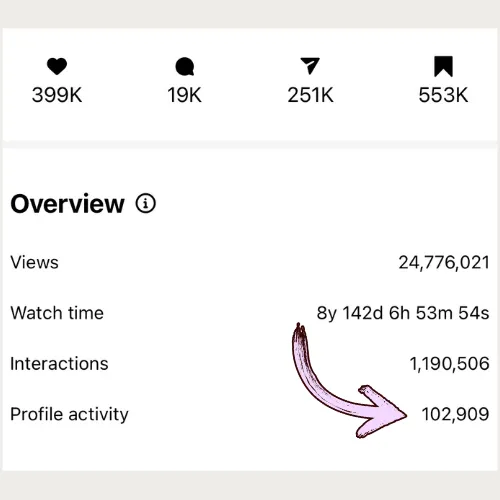The width and height of the screenshot is (500, 500).
Task: Open the Profile activity row
Action: [x=250, y=414]
